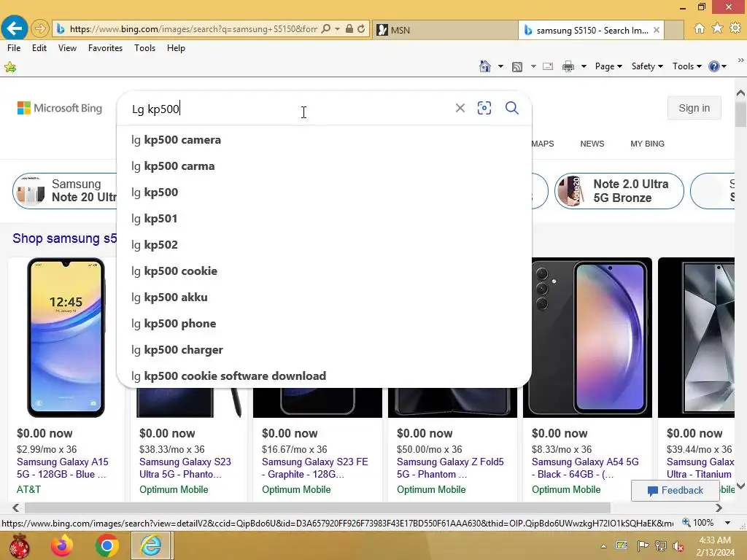Screen dimensions: 747x560
Task: Open the Home icon dropdown arrow
Action: click(x=500, y=66)
